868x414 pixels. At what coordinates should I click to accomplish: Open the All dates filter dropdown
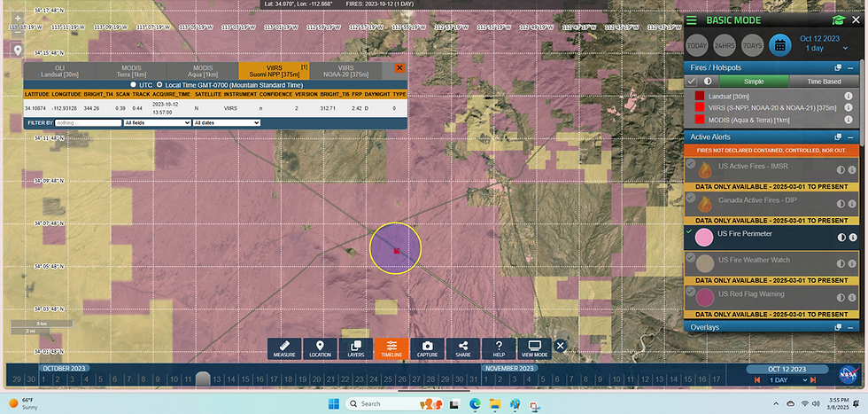(x=227, y=122)
